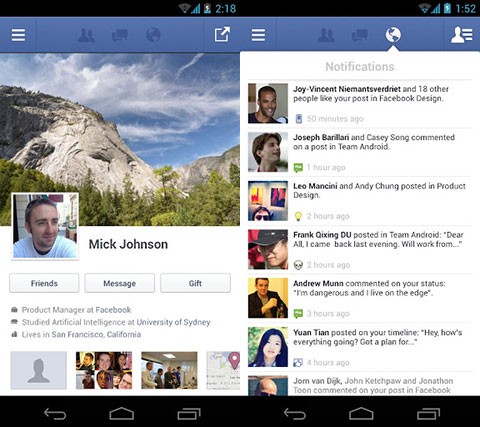The image size is (480, 427).
Task: Tap globe notifications icon on profile screen
Action: [x=153, y=35]
